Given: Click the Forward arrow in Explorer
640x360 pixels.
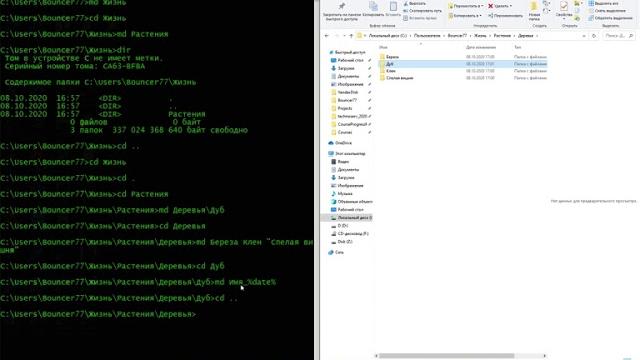Looking at the screenshot, I should [x=337, y=36].
